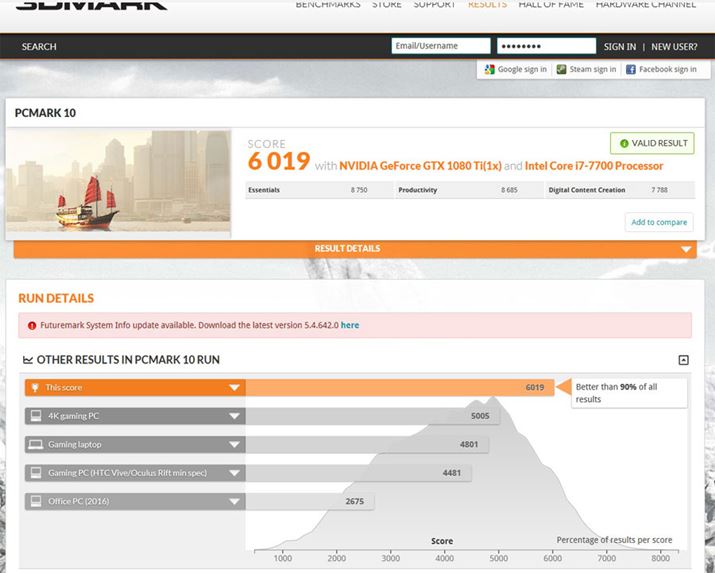
Task: Expand the Gaming PC (HTC Vive/Oculus Rift) arrow
Action: 234,473
